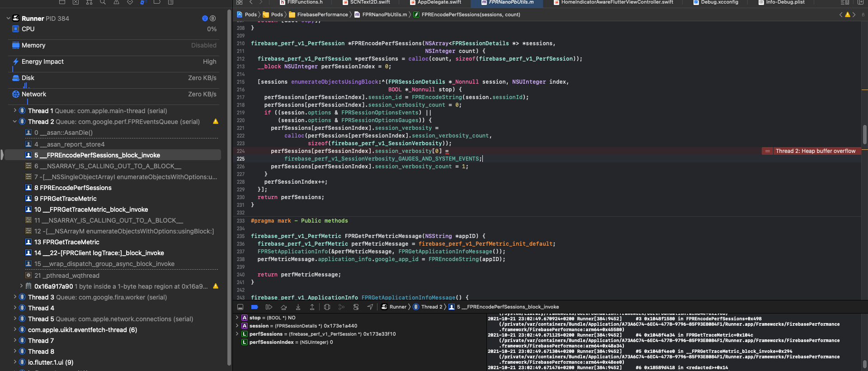Open the Report navigator list icon
868x371 pixels.
170,2
